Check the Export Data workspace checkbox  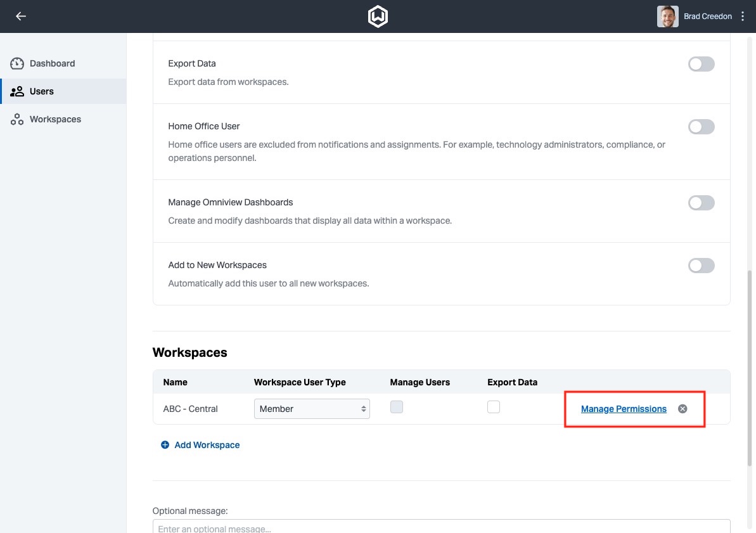494,408
